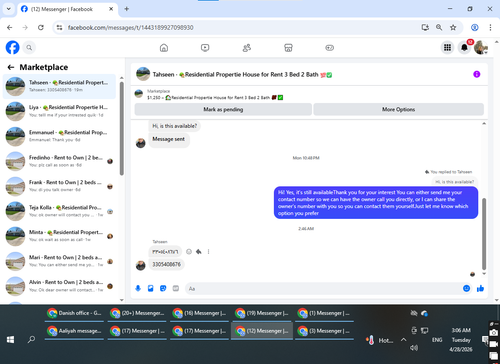Reload the page
The width and height of the screenshot is (500, 364).
(41, 27)
